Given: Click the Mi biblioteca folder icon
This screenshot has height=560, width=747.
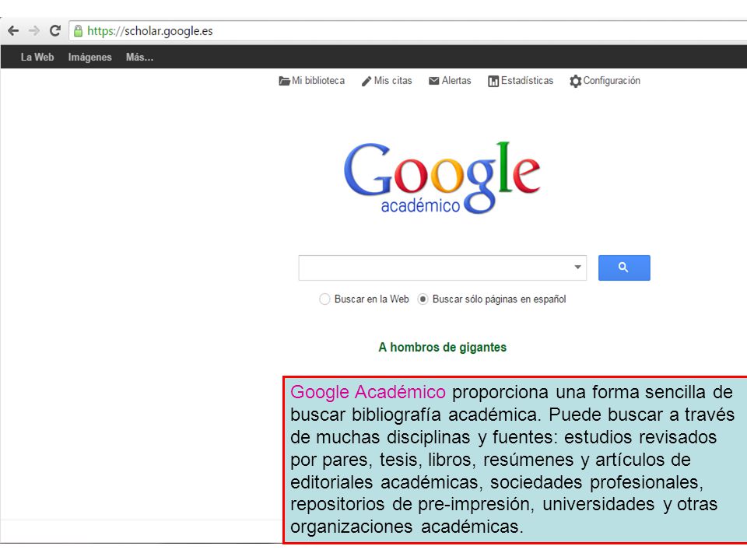Looking at the screenshot, I should [x=285, y=81].
